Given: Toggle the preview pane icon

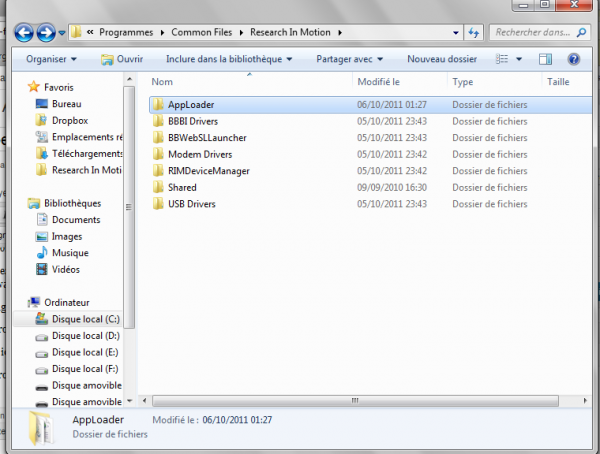Looking at the screenshot, I should pos(545,59).
